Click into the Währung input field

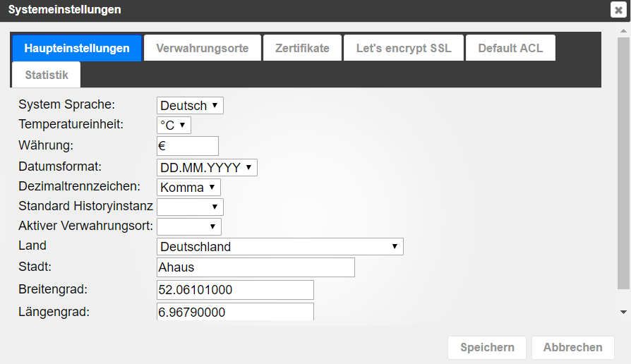point(188,146)
